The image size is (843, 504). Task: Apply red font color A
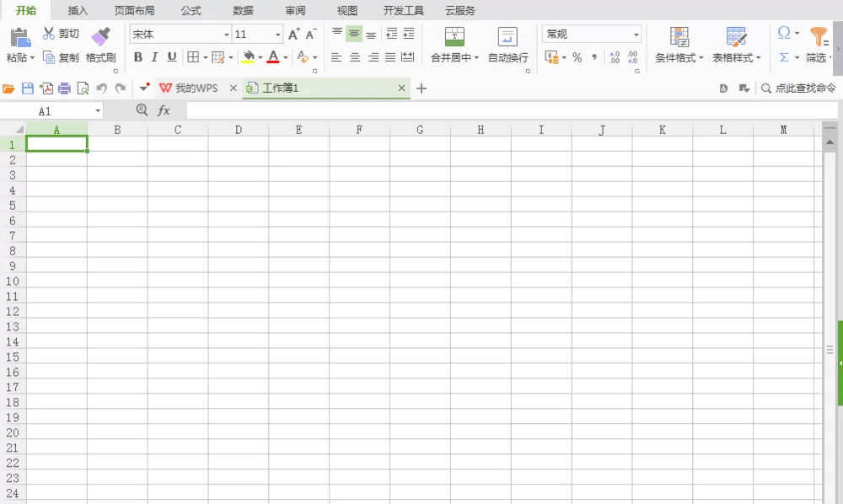(273, 57)
